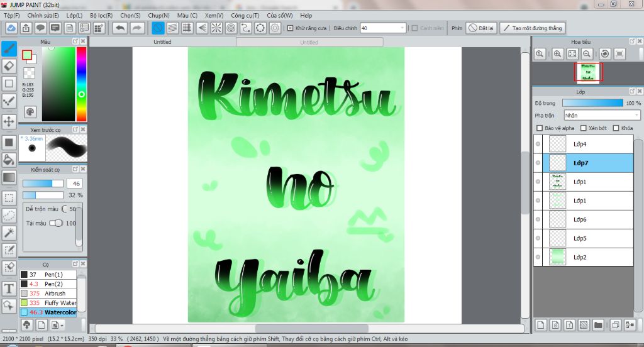The image size is (644, 347).
Task: Click the Undo arrow
Action: click(120, 28)
